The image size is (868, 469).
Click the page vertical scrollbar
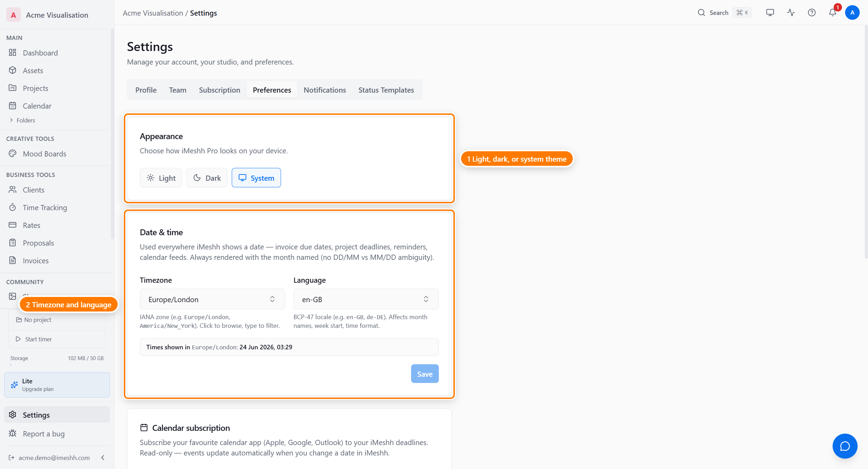866,142
